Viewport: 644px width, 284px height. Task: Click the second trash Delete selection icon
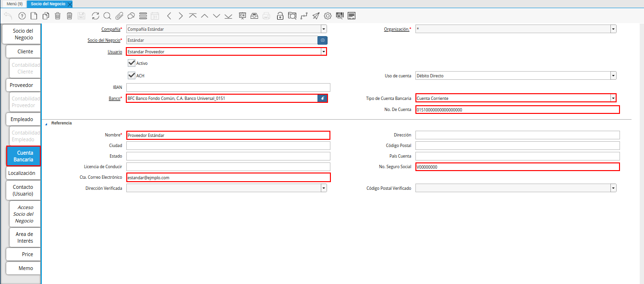pyautogui.click(x=70, y=16)
